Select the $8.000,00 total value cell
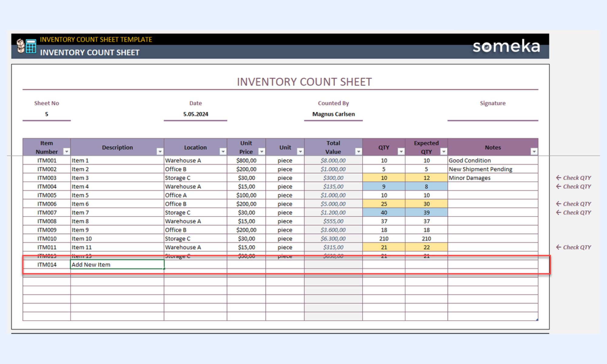 tap(334, 160)
